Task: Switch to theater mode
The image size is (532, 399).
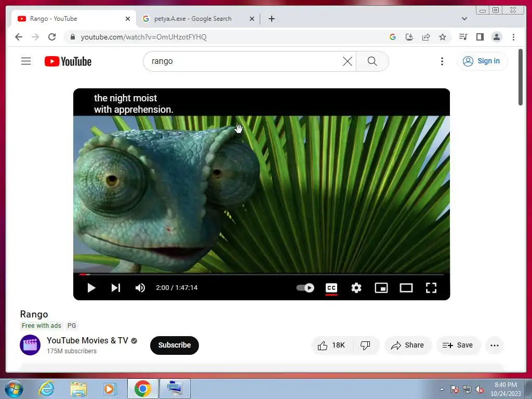Action: click(406, 288)
